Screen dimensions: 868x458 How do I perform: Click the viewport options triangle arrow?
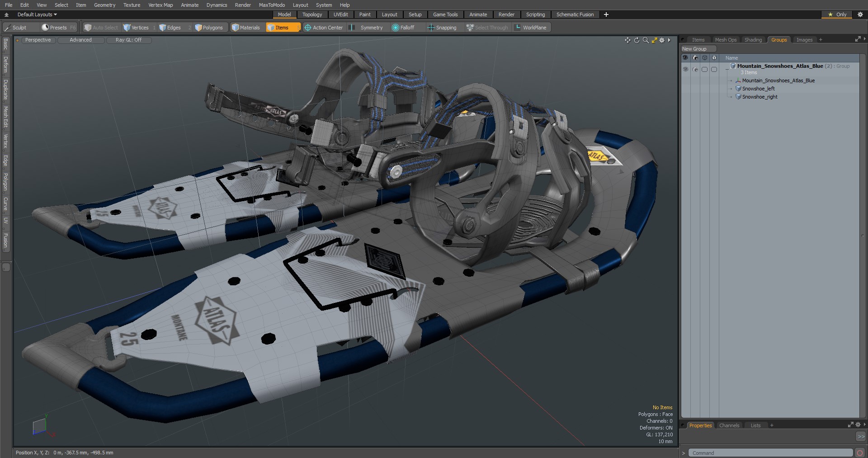click(x=669, y=40)
